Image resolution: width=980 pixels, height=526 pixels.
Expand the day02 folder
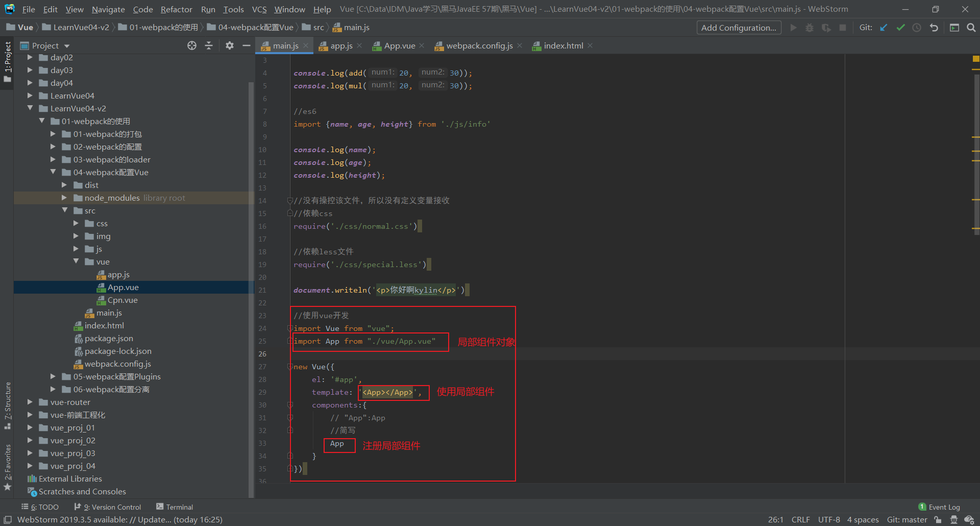[30, 57]
